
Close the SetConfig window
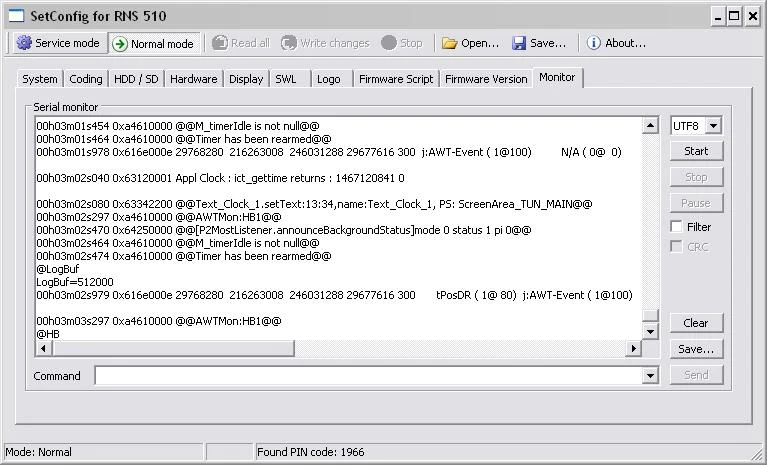[x=752, y=16]
